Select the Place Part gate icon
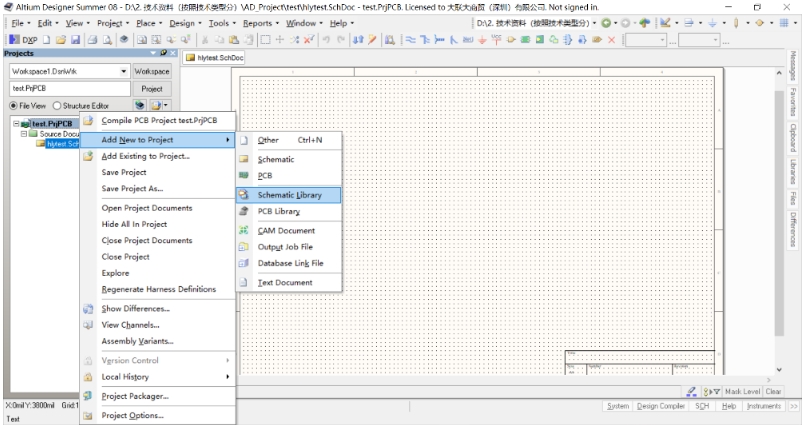The width and height of the screenshot is (804, 425). 511,39
